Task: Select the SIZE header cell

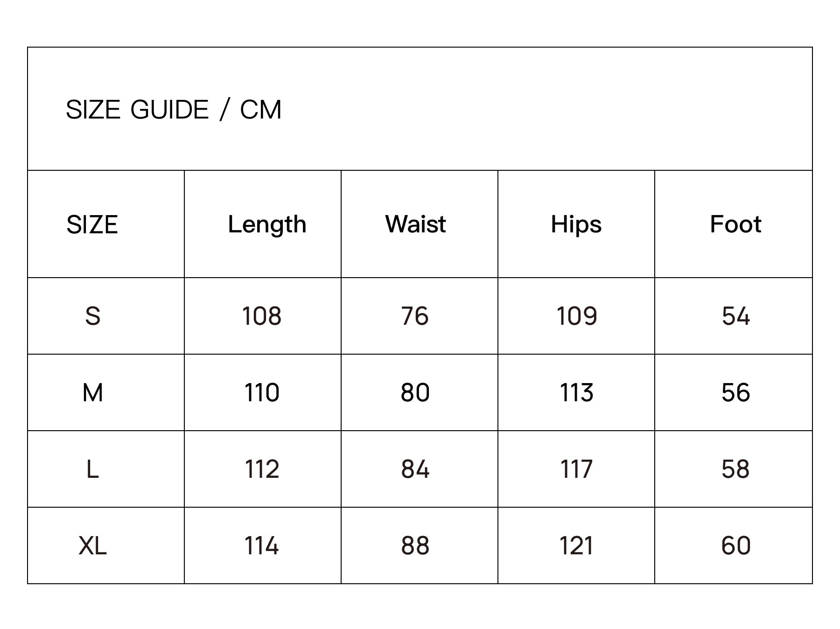Action: coord(92,224)
